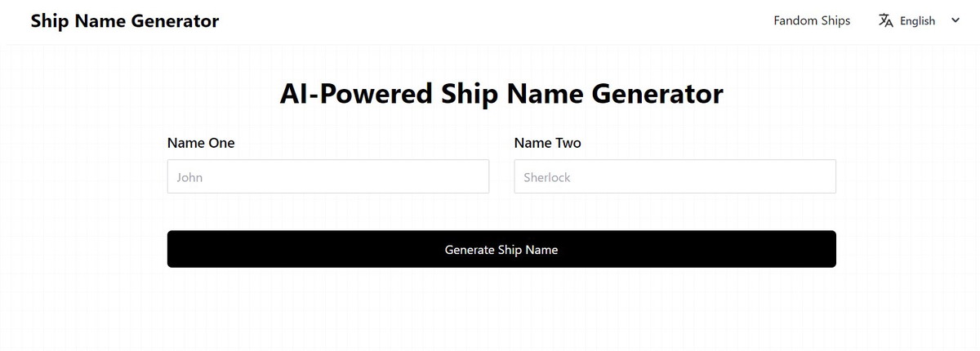Click the Sherlock placeholder text
This screenshot has width=980, height=351.
click(547, 177)
